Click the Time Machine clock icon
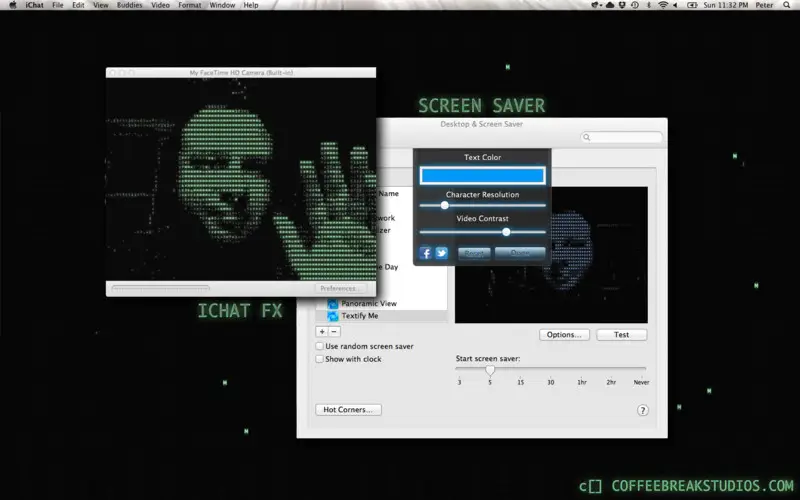This screenshot has height=500, width=800. click(635, 5)
